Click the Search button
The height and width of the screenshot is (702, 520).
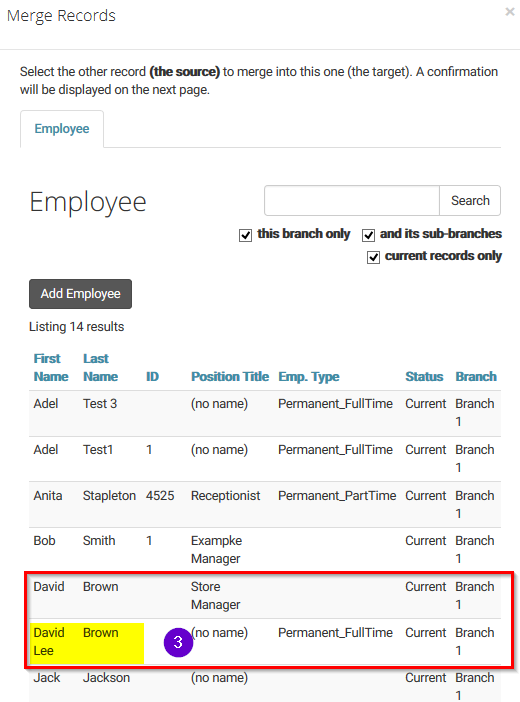(x=470, y=201)
